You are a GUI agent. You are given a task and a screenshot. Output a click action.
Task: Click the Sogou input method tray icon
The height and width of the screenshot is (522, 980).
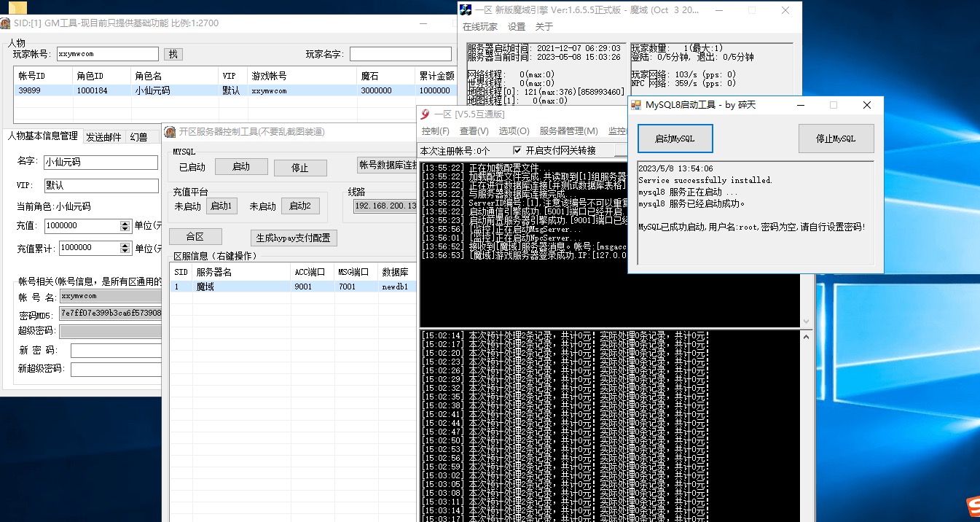pos(972,507)
